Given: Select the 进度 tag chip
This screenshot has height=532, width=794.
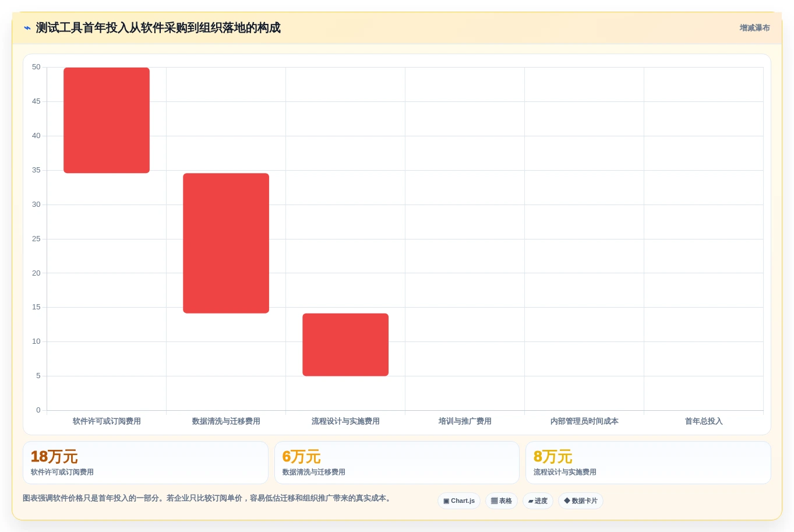Looking at the screenshot, I should [x=538, y=501].
